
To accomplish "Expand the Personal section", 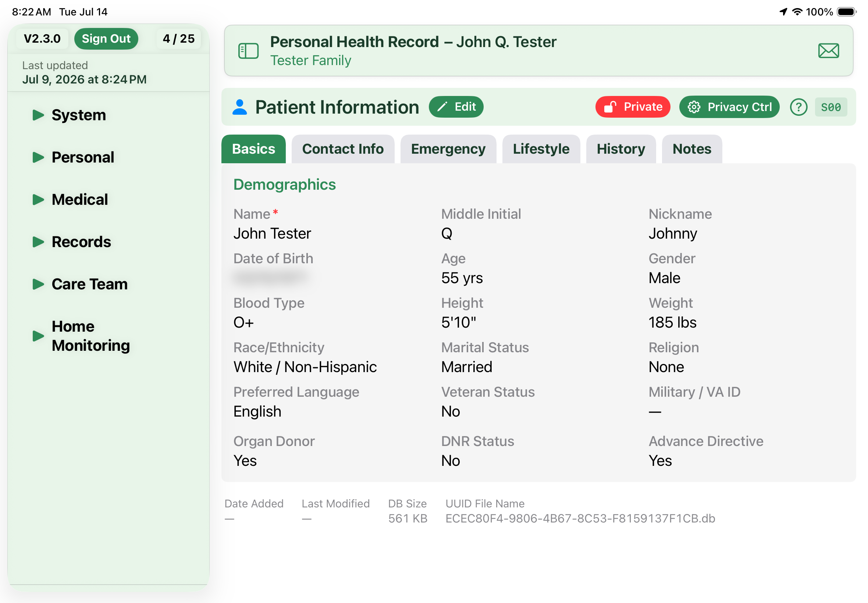I will (73, 157).
